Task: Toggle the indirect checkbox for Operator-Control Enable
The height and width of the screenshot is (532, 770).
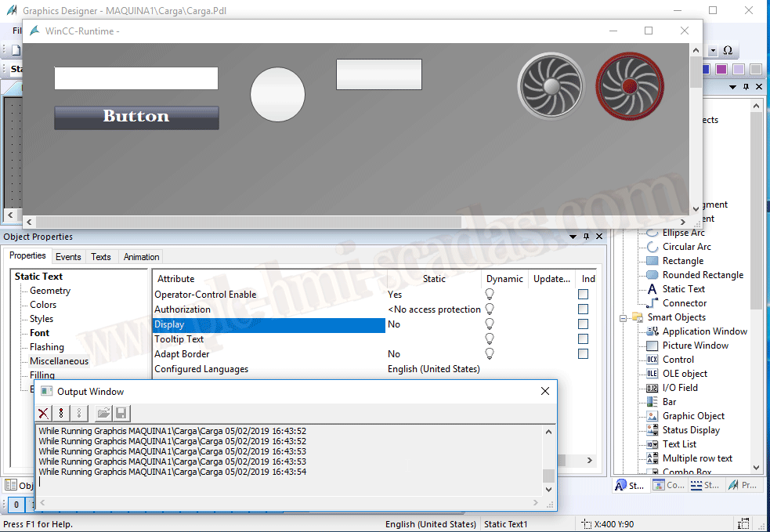Action: pyautogui.click(x=583, y=295)
